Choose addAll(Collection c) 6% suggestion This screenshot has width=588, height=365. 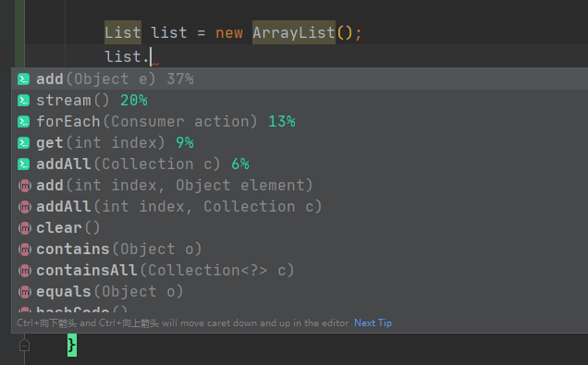tap(300, 164)
